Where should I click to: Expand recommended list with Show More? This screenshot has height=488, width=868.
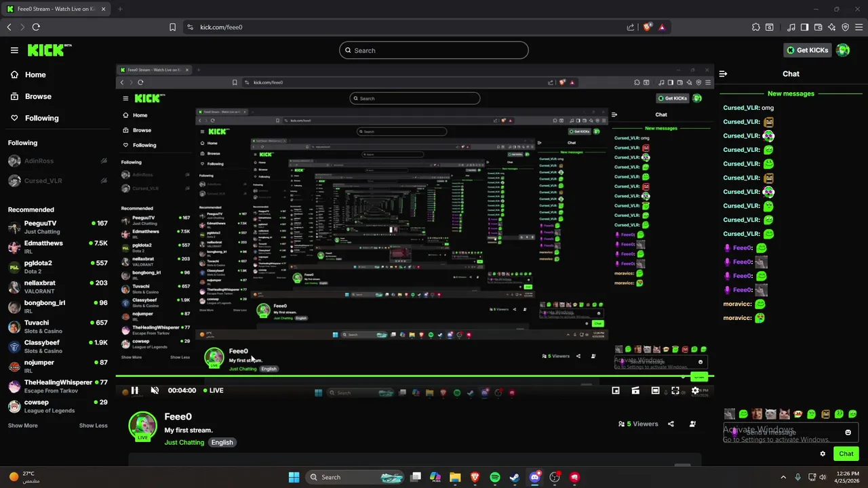(x=23, y=426)
